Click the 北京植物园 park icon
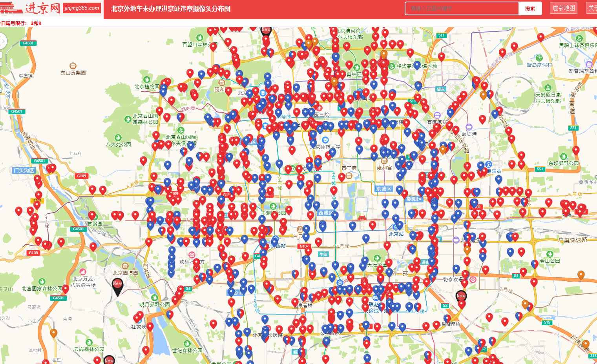The height and width of the screenshot is (364, 597). pyautogui.click(x=147, y=80)
